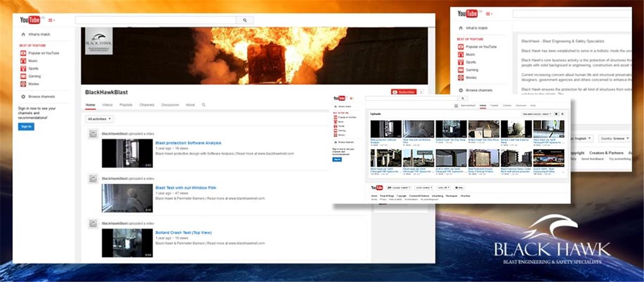This screenshot has width=644, height=282.
Task: Click the Send feedback link in right window
Action: click(592, 158)
